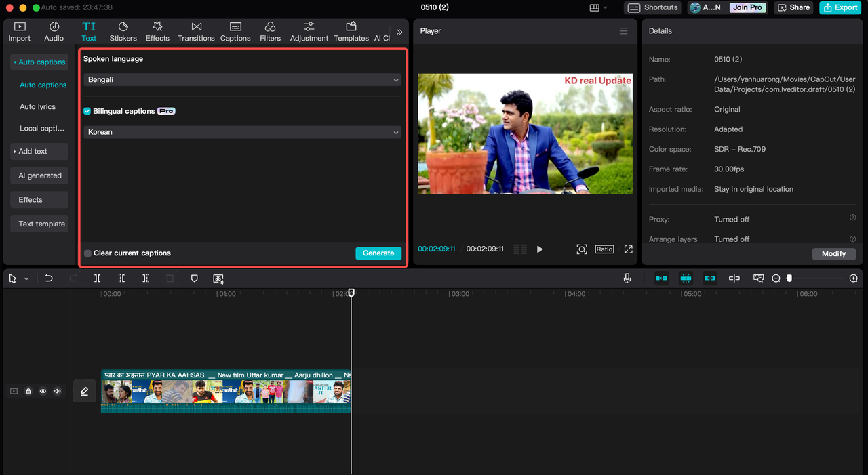The image size is (868, 475).
Task: Click the Export button
Action: coord(840,7)
